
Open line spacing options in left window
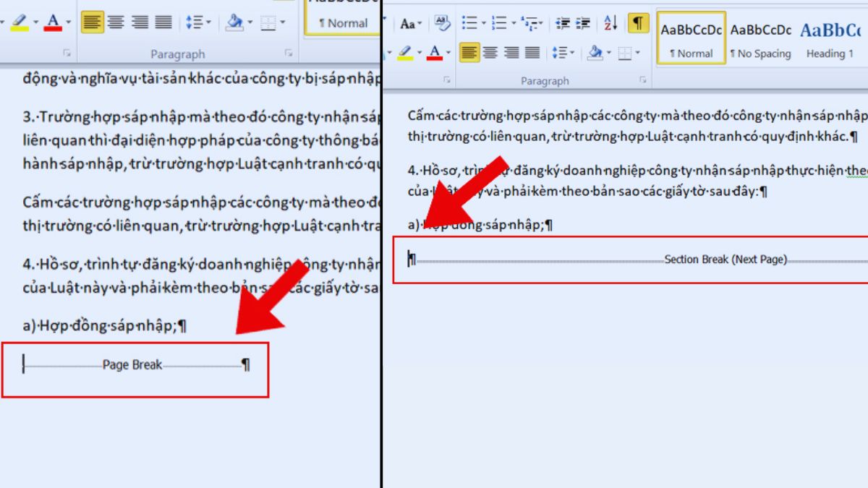(197, 22)
